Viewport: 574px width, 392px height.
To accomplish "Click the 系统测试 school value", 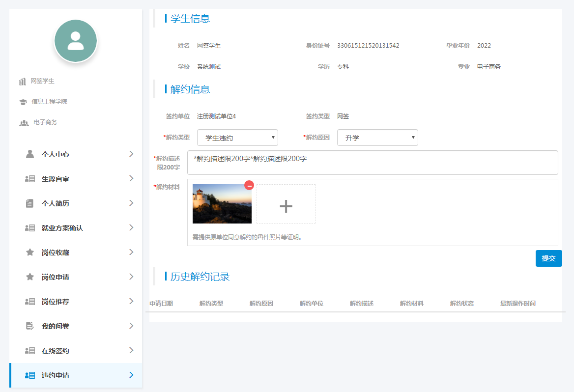I will [x=209, y=67].
